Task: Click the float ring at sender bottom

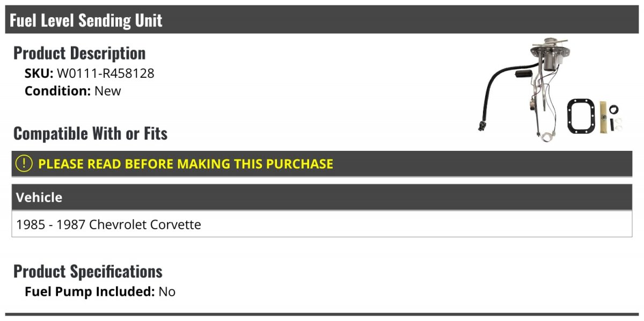Action: coord(546,136)
